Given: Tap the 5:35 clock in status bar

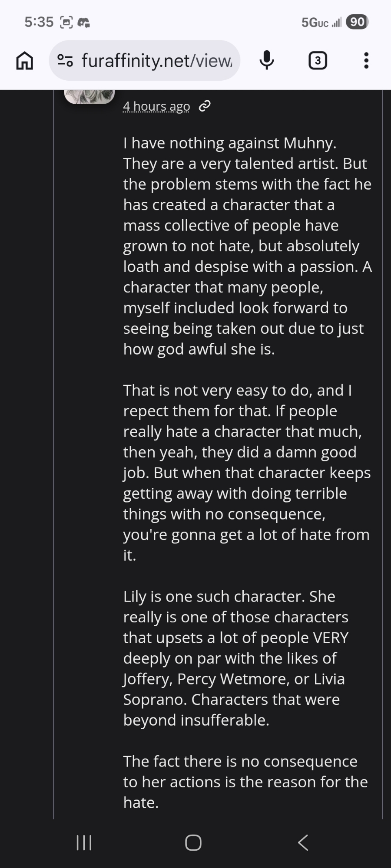Looking at the screenshot, I should point(39,22).
